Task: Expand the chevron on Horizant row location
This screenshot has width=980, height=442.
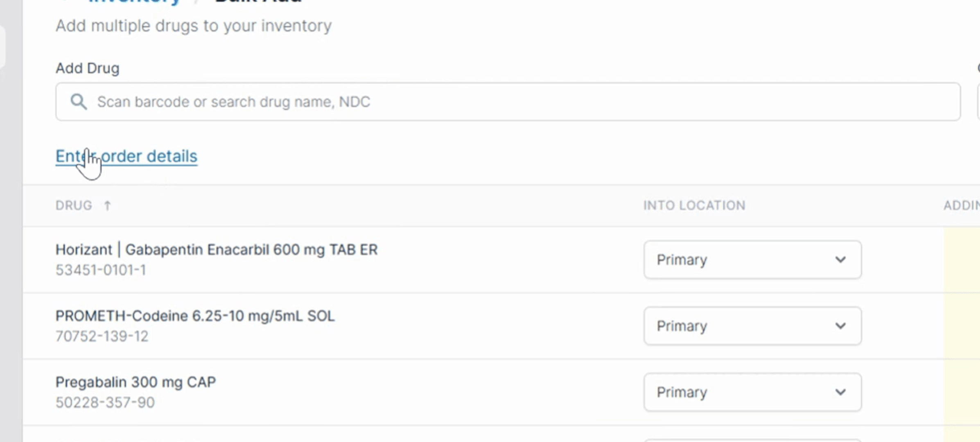Action: tap(840, 259)
